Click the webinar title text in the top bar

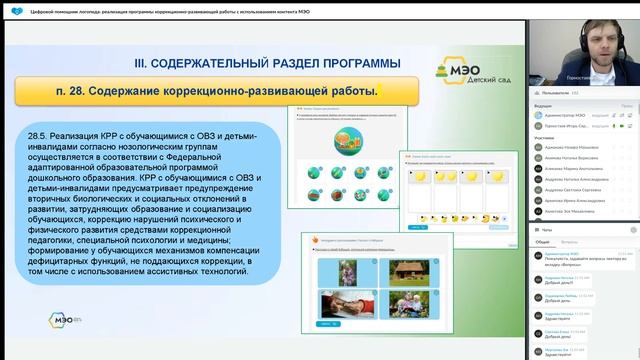[170, 12]
